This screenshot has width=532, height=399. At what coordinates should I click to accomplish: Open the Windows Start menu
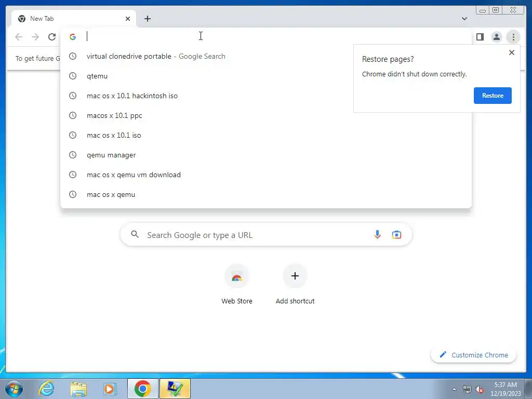[x=14, y=389]
